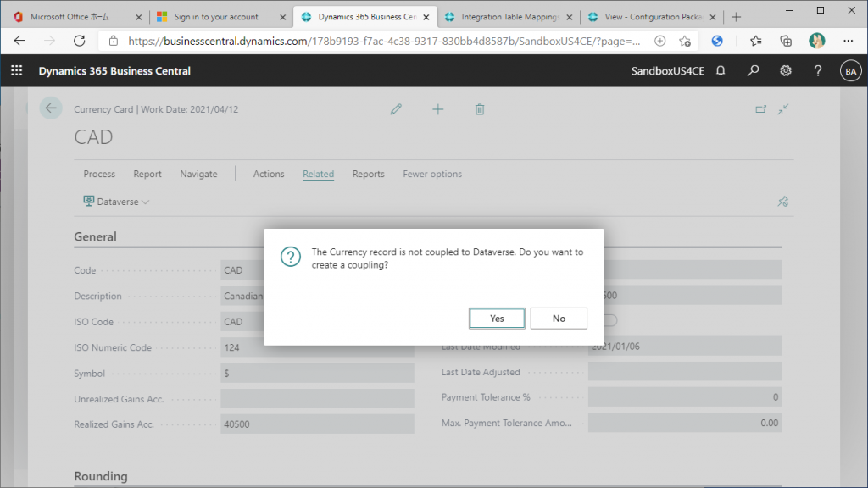Click the Business Central search magnifier icon

pyautogui.click(x=753, y=71)
